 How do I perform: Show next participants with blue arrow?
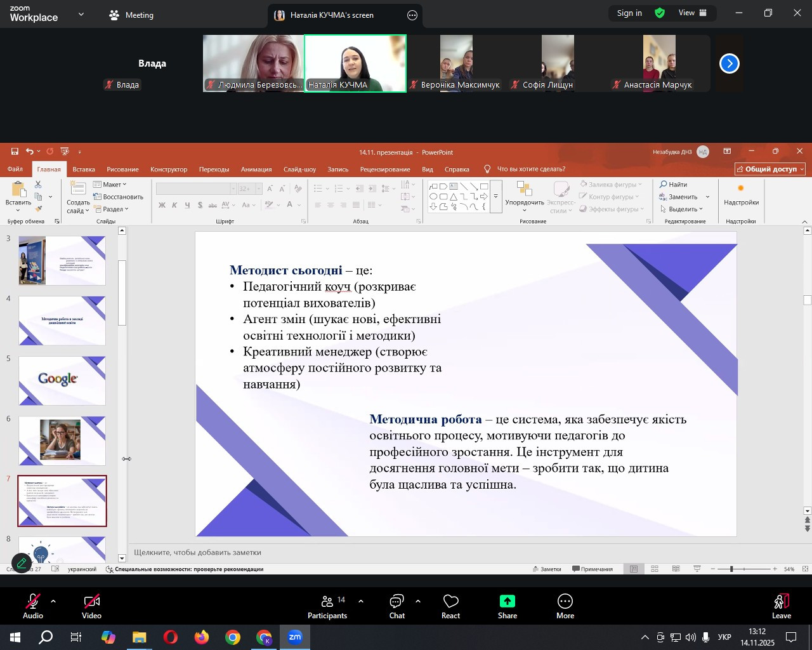pos(730,63)
